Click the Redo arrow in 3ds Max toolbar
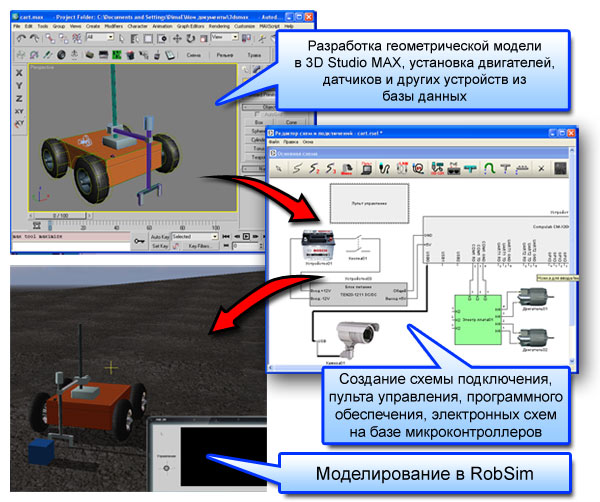Viewport: 600px width, 502px height. 34,38
